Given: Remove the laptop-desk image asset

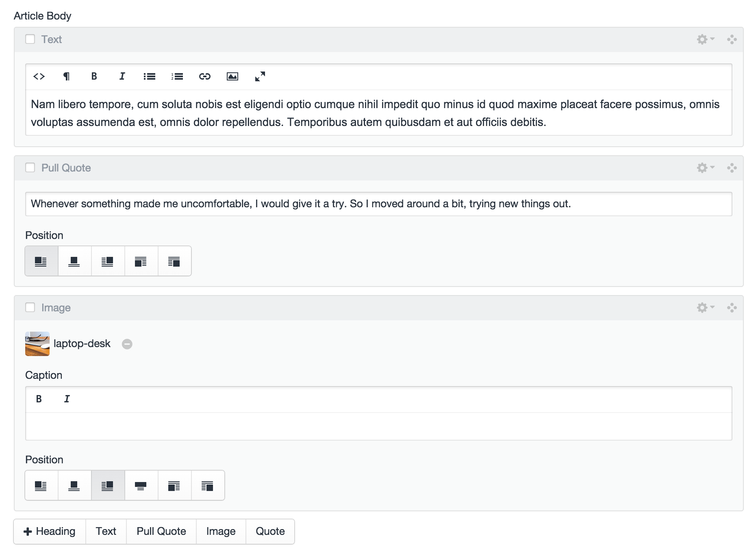Looking at the screenshot, I should coord(127,344).
